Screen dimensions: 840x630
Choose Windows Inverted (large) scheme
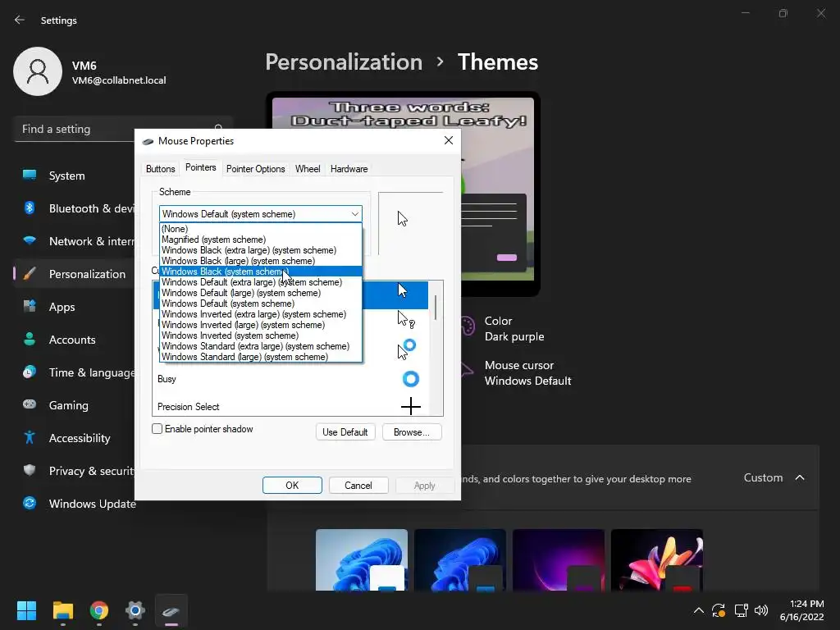click(x=261, y=325)
